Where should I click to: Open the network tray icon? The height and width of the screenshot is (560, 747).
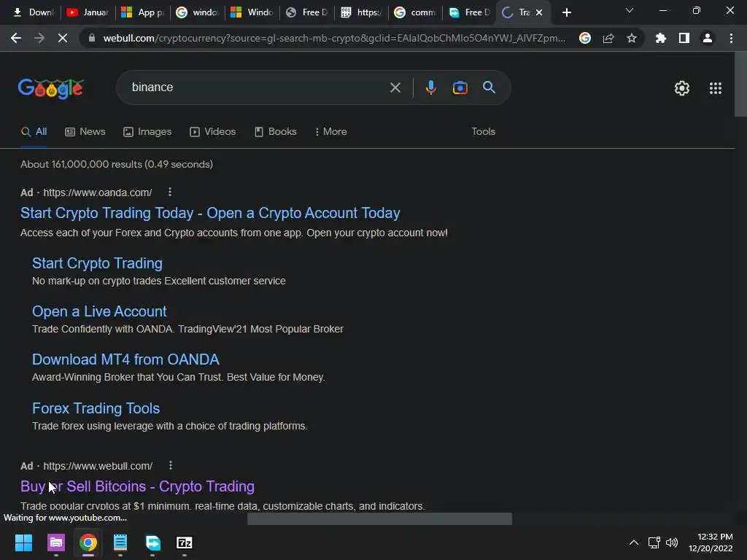coord(654,542)
